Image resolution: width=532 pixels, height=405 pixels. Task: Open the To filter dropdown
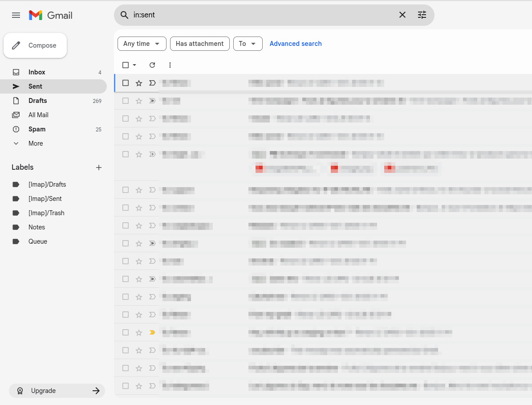coord(248,44)
